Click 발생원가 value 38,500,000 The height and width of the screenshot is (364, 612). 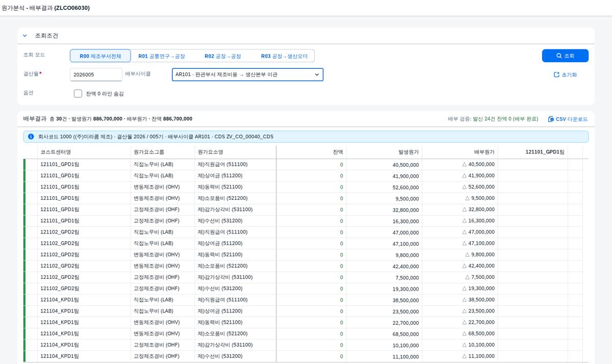pos(406,300)
